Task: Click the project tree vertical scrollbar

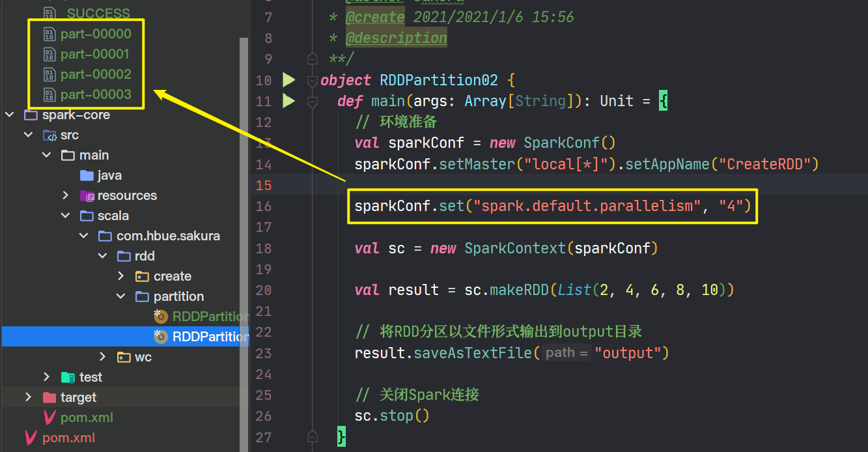Action: pyautogui.click(x=244, y=244)
